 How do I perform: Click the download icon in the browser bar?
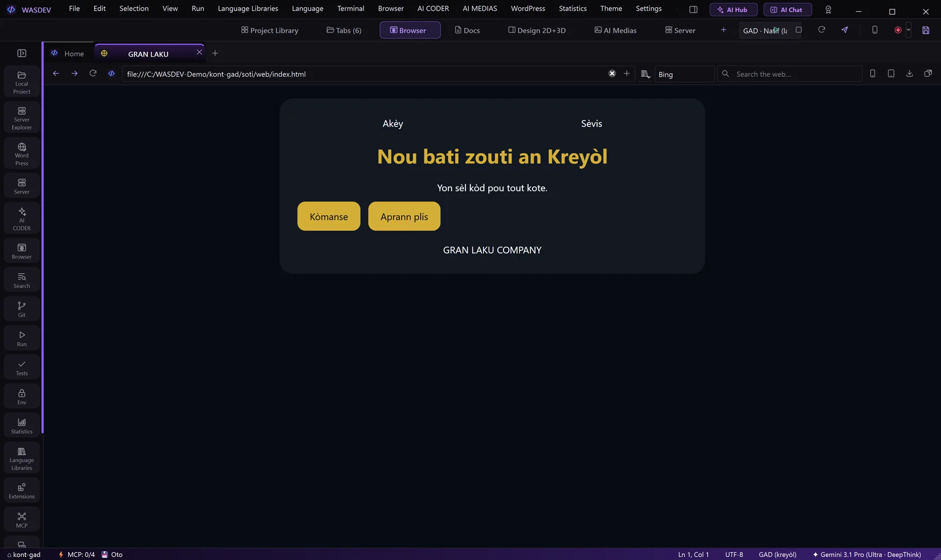click(x=910, y=73)
